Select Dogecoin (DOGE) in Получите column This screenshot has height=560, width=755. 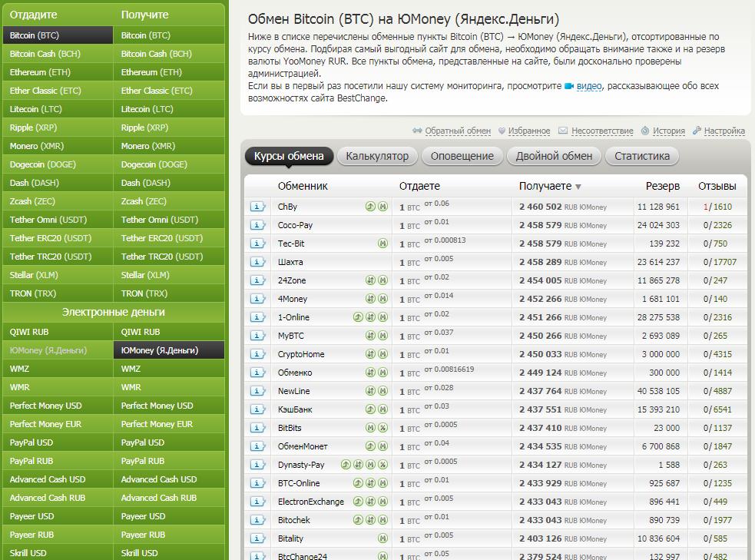(x=169, y=164)
